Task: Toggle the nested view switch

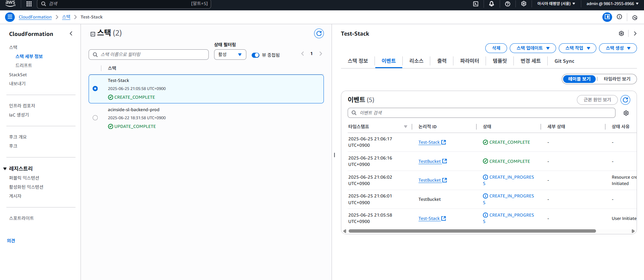Action: pos(255,55)
